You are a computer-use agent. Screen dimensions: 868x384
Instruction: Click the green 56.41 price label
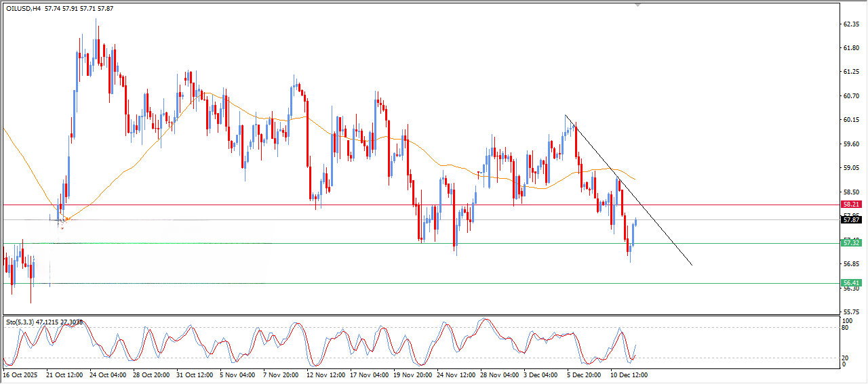851,282
